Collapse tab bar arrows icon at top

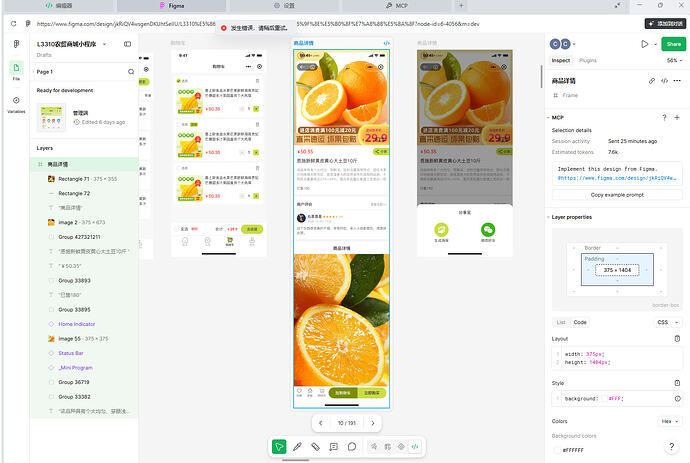pos(618,5)
